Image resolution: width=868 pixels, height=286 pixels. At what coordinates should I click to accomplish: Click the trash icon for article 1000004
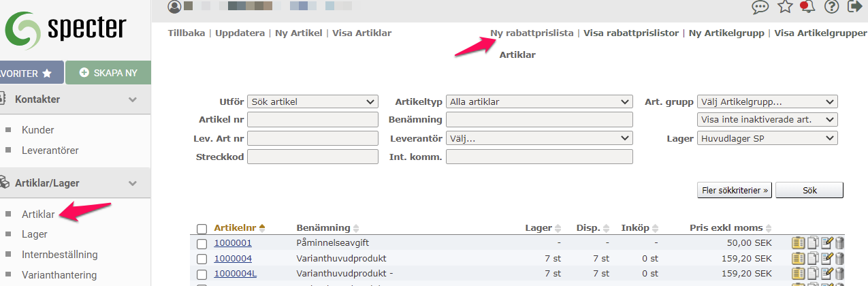pyautogui.click(x=839, y=258)
